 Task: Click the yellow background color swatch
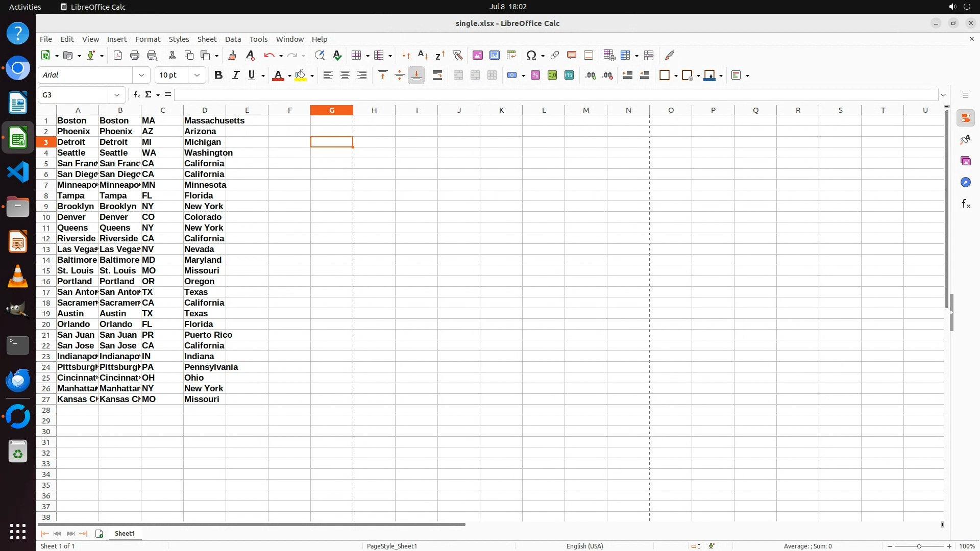point(301,76)
